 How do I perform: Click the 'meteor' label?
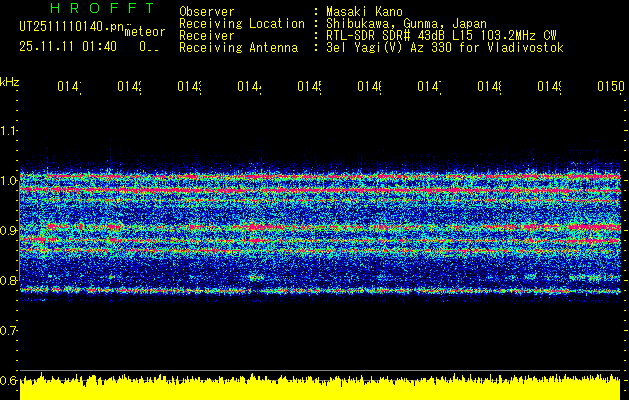[x=144, y=33]
